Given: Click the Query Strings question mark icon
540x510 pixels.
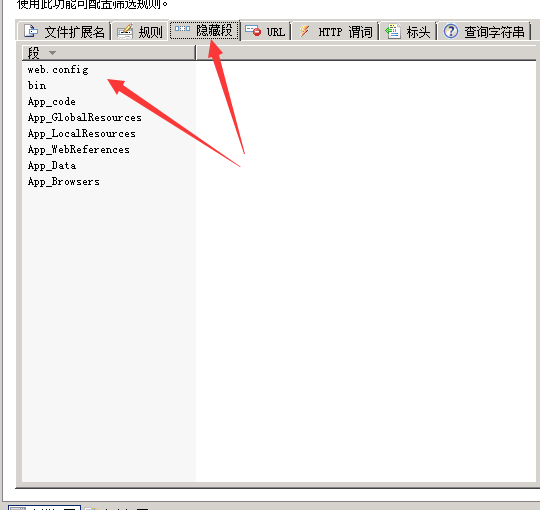Looking at the screenshot, I should (450, 31).
